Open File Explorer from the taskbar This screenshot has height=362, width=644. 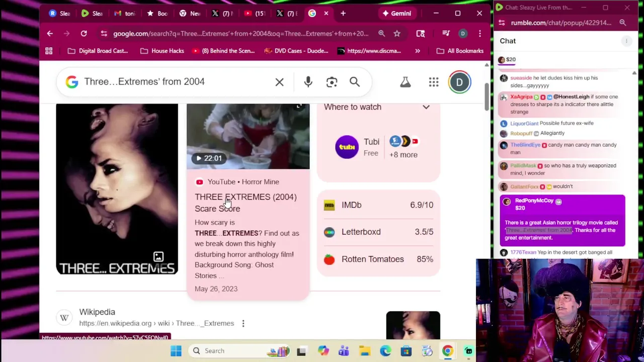click(x=365, y=351)
